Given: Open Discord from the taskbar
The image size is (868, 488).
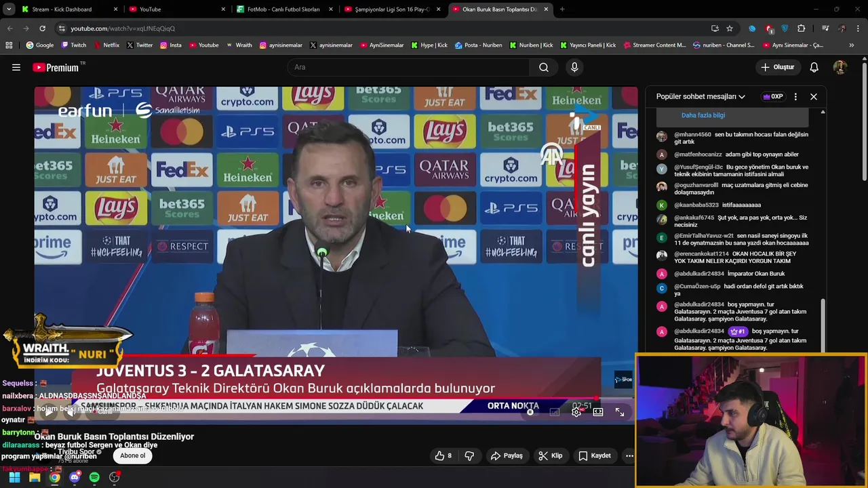Looking at the screenshot, I should [75, 477].
